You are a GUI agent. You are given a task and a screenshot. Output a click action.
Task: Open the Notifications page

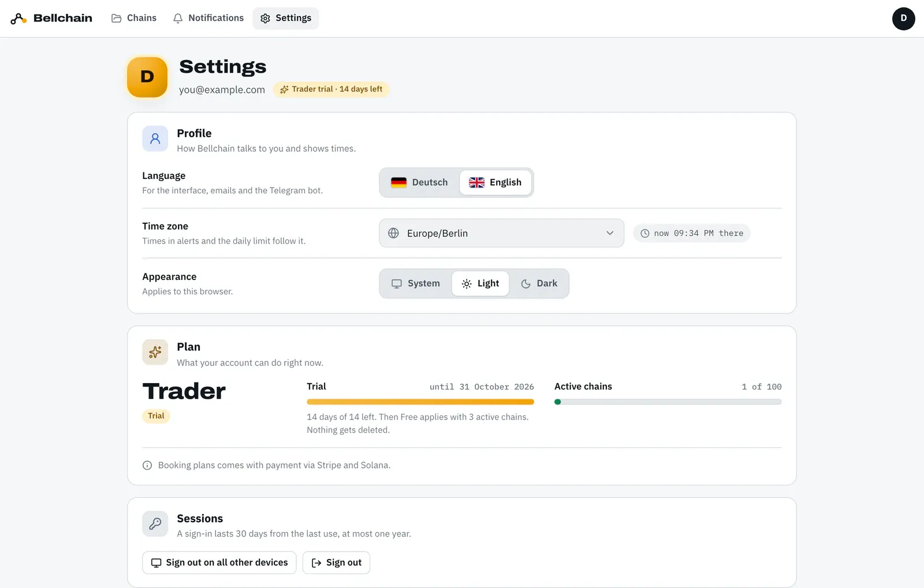point(208,18)
